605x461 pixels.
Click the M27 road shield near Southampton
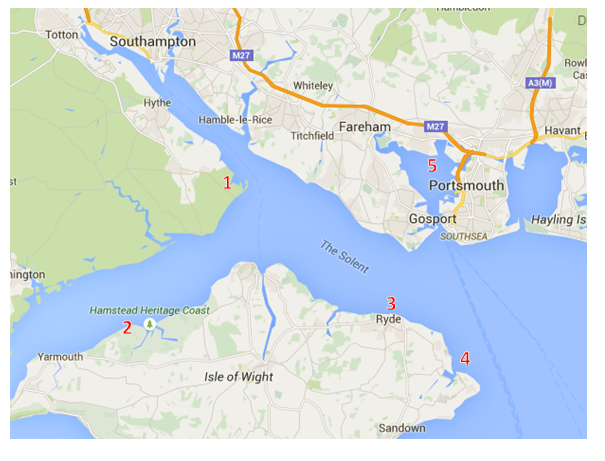pos(242,56)
